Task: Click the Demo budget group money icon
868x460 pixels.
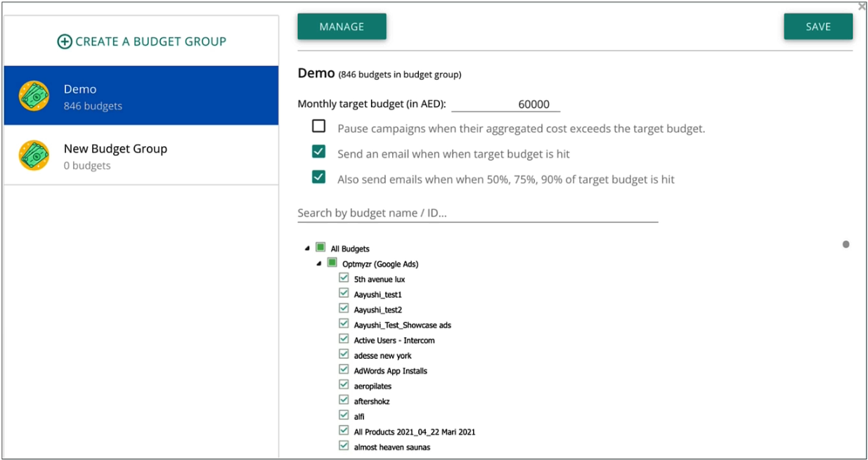Action: (x=34, y=96)
